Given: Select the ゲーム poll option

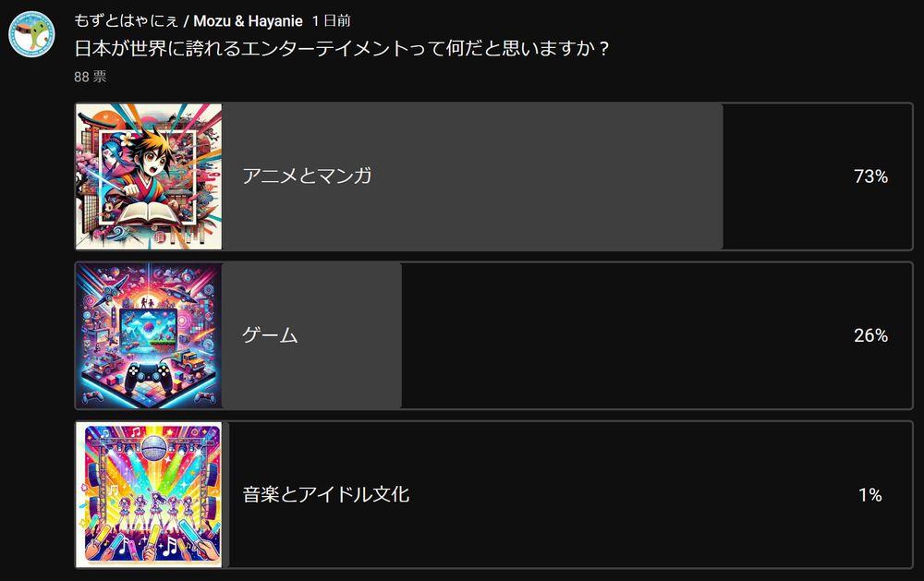Looking at the screenshot, I should tap(493, 335).
